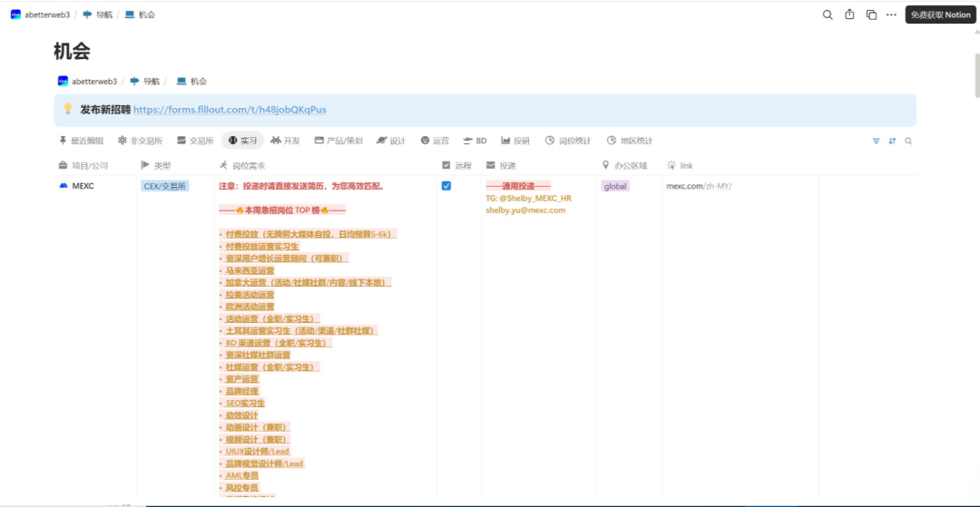980x507 pixels.
Task: Toggle the 远程 checkbox for MEXC row
Action: pyautogui.click(x=446, y=186)
